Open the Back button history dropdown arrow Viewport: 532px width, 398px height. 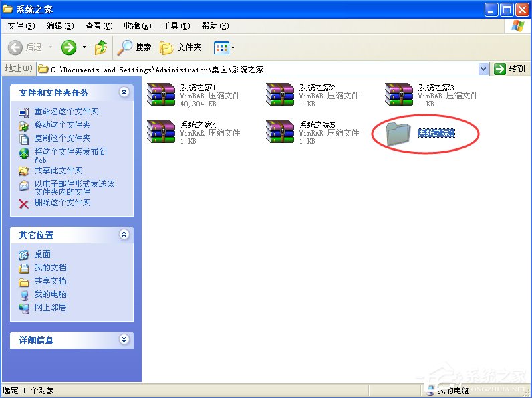coord(51,47)
